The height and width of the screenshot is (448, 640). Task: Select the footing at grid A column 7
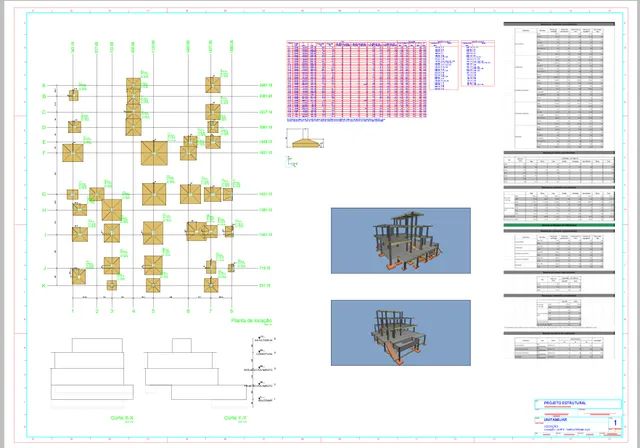[x=213, y=85]
